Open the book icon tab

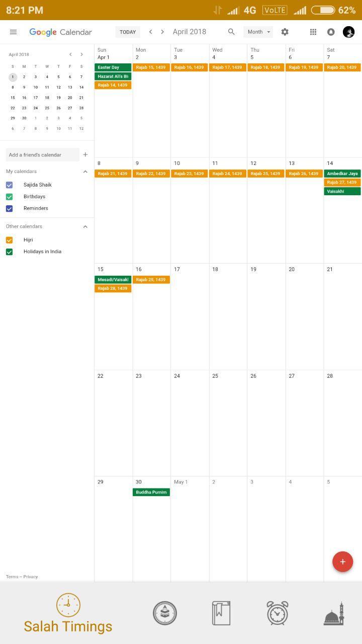221,613
